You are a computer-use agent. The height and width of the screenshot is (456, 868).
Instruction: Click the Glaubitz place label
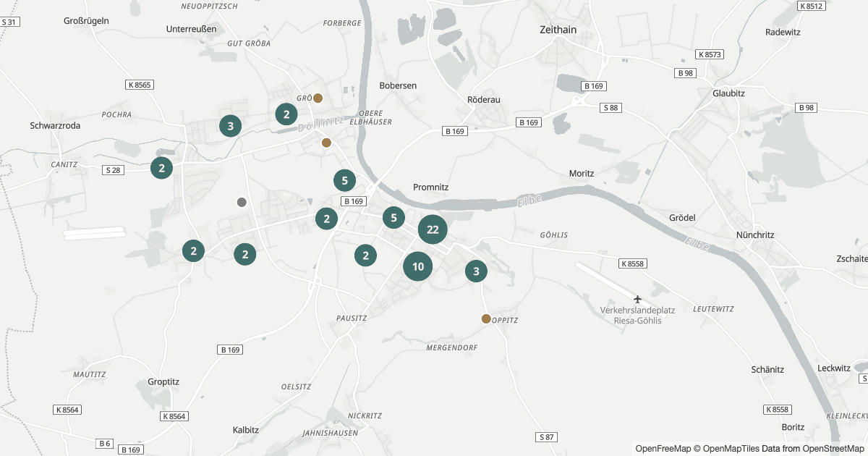pos(728,93)
